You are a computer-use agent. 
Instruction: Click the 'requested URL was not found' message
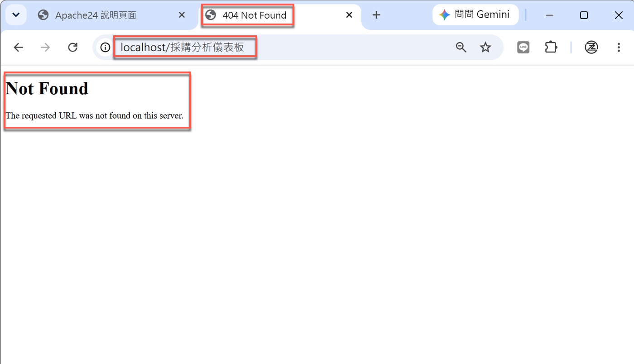point(94,115)
